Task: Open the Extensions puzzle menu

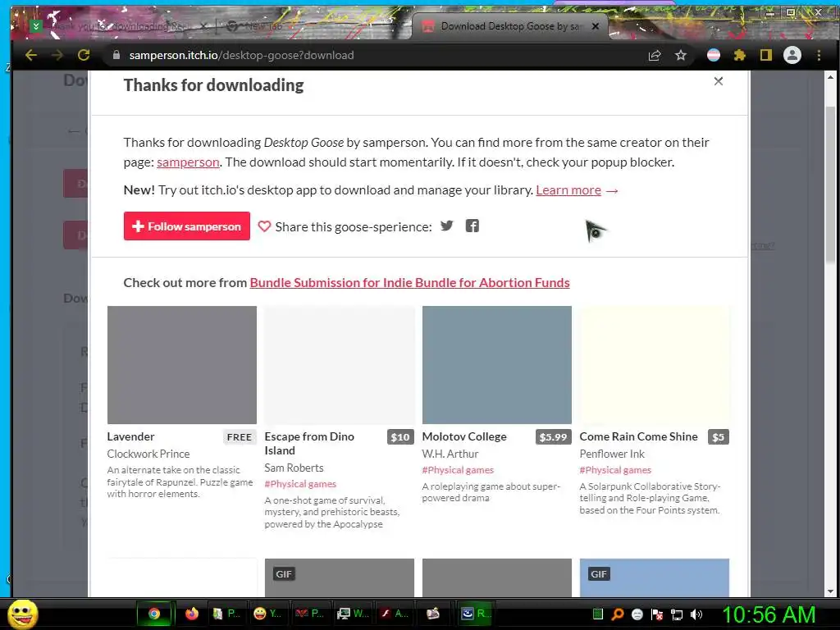Action: tap(740, 55)
